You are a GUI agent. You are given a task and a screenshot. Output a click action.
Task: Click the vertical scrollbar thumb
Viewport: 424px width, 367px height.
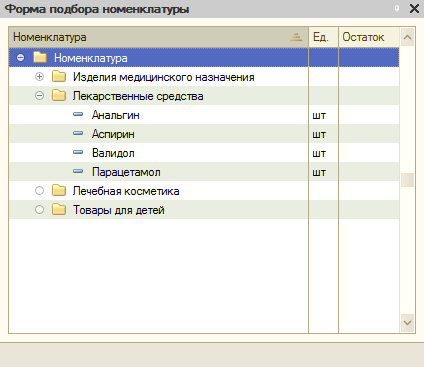pyautogui.click(x=407, y=180)
